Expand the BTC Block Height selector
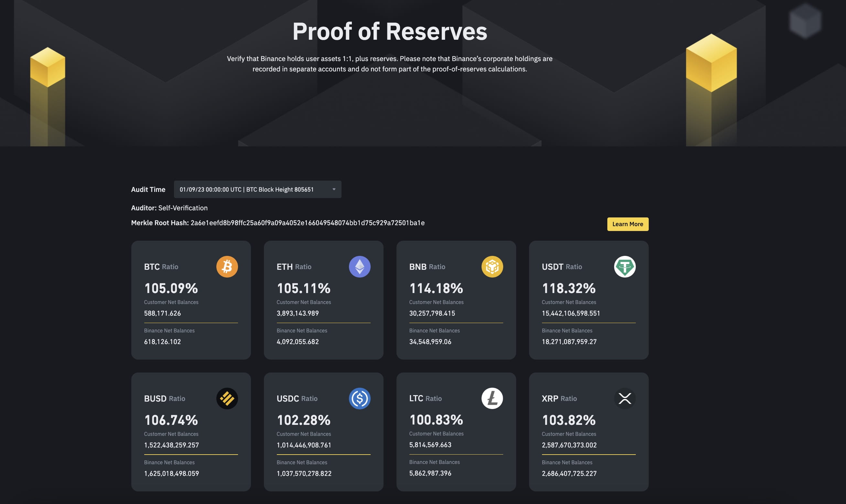 tap(257, 189)
